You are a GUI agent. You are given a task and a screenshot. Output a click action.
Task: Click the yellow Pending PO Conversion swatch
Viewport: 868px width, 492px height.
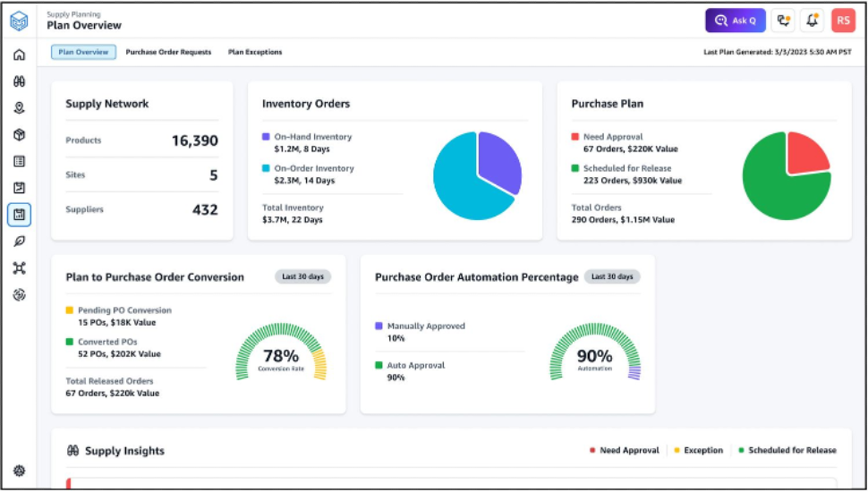(x=69, y=310)
